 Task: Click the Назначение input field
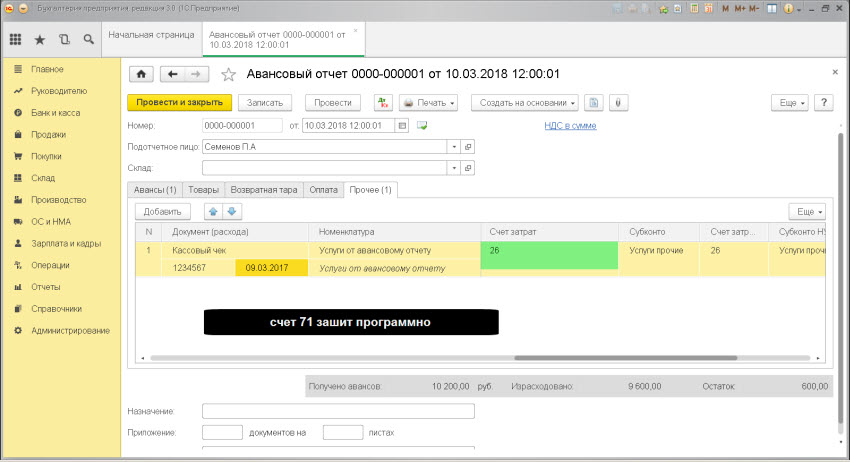coord(338,411)
